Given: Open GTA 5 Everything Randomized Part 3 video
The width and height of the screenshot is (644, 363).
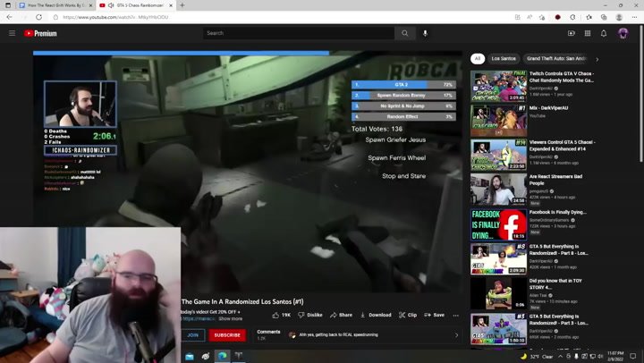Looking at the screenshot, I should pos(498,328).
